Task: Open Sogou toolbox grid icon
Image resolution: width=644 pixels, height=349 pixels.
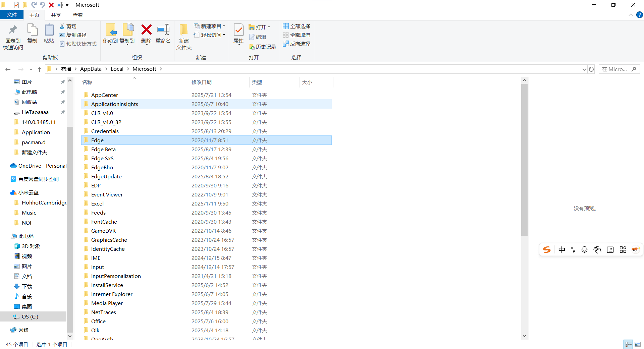Action: pyautogui.click(x=623, y=249)
